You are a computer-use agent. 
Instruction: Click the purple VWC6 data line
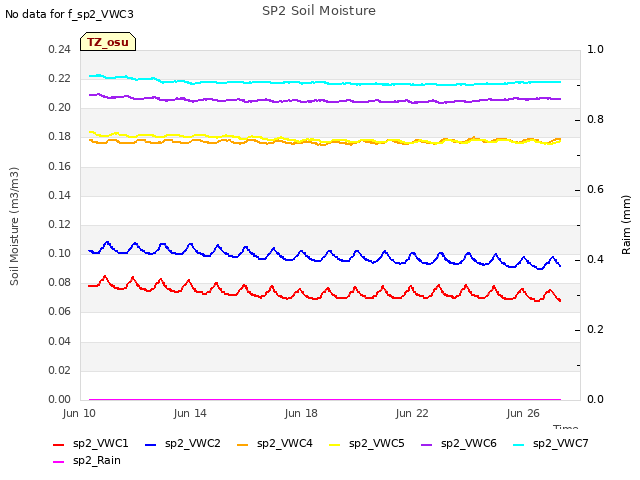pyautogui.click(x=327, y=101)
